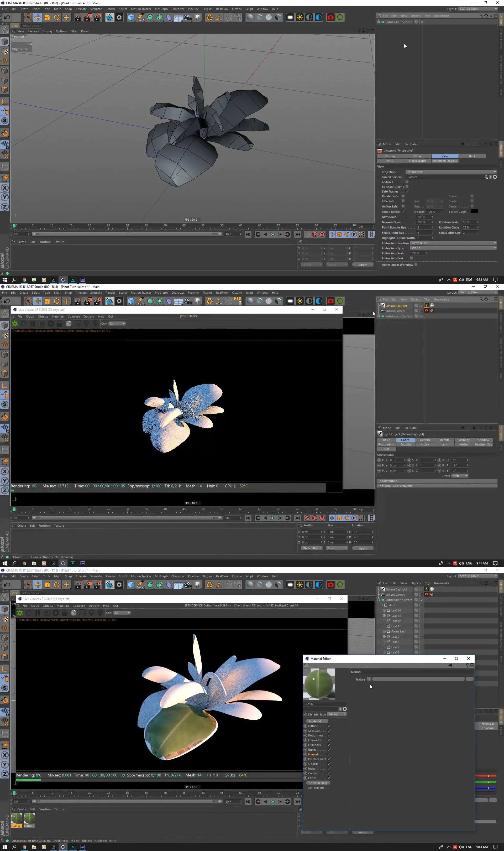Toggle the Displacement channel checkbox

(x=329, y=759)
